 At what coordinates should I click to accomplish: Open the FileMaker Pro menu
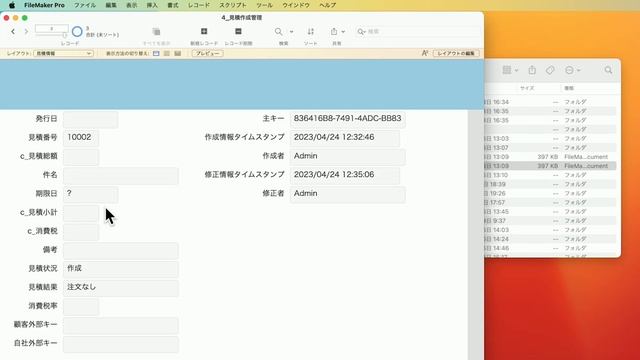point(44,5)
